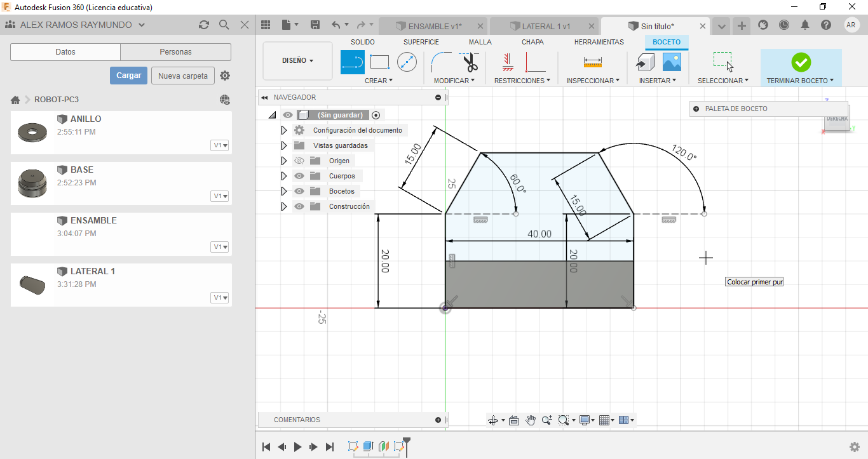Screen dimensions: 868x459
Task: Click the Insert Image icon
Action: tap(672, 62)
